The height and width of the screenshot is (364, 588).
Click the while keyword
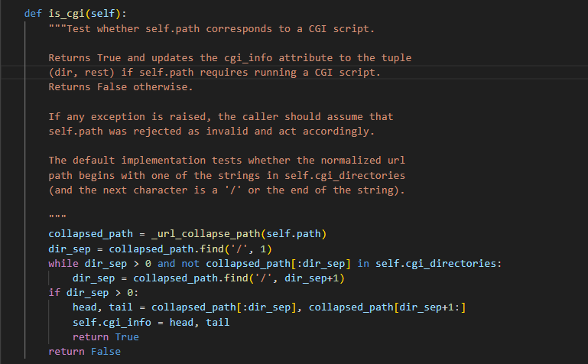pos(63,264)
